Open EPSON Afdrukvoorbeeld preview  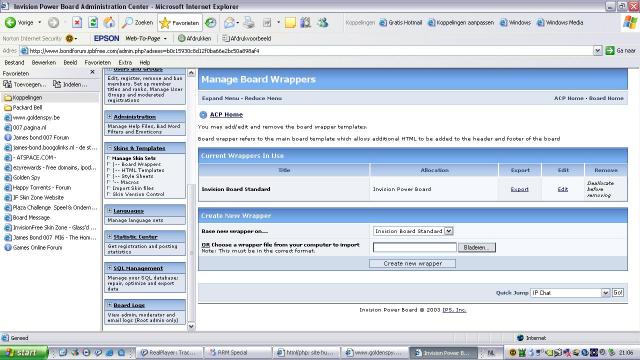point(247,38)
